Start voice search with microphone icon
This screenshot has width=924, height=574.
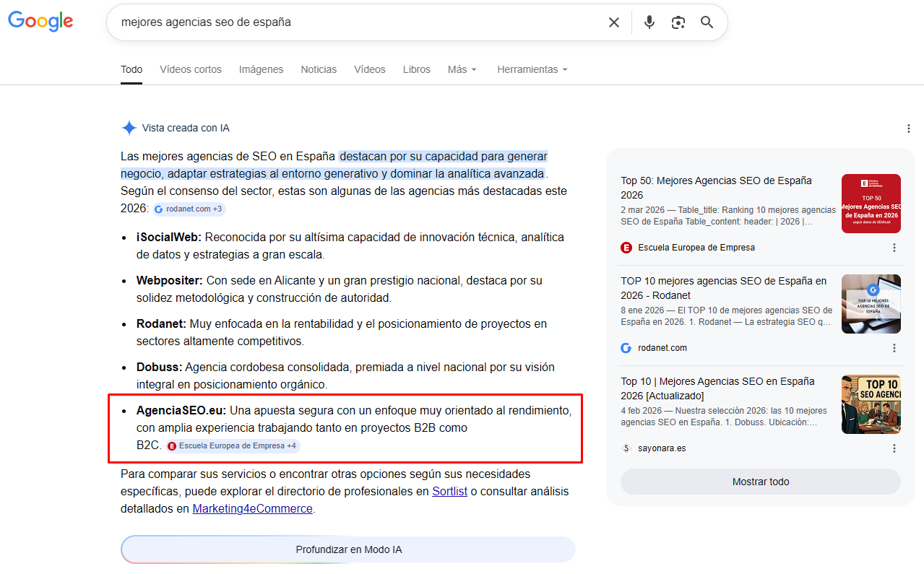[649, 22]
